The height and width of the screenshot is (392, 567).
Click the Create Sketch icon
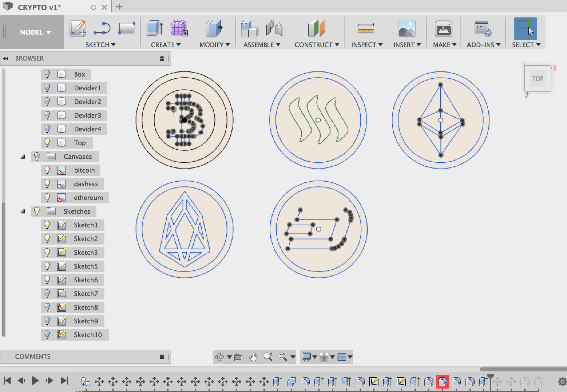pyautogui.click(x=78, y=28)
